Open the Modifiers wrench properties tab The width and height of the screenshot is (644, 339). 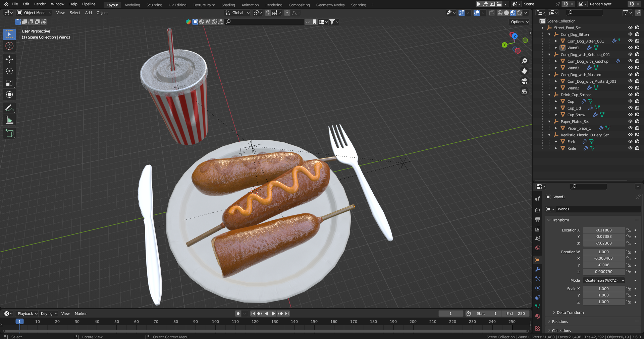(x=538, y=269)
